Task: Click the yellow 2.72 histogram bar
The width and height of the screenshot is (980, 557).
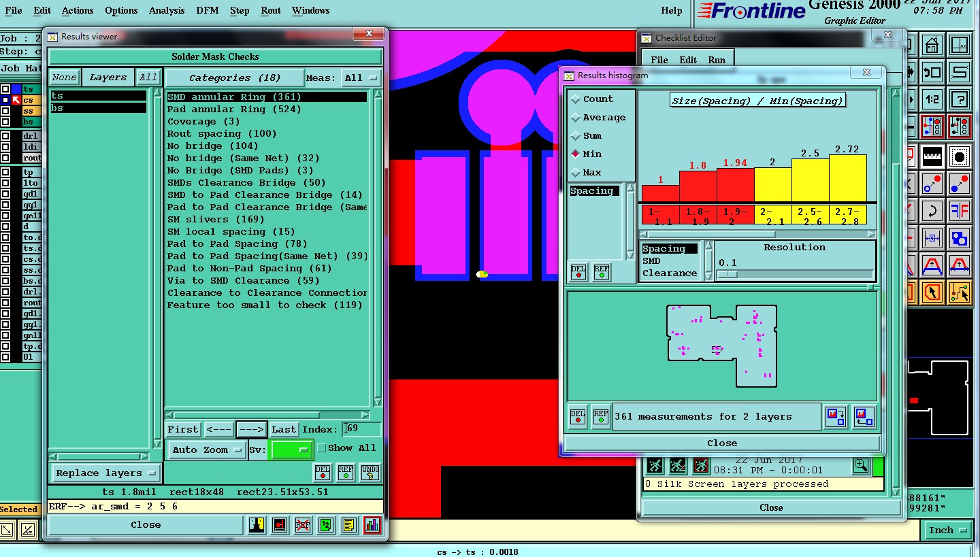Action: tap(848, 178)
